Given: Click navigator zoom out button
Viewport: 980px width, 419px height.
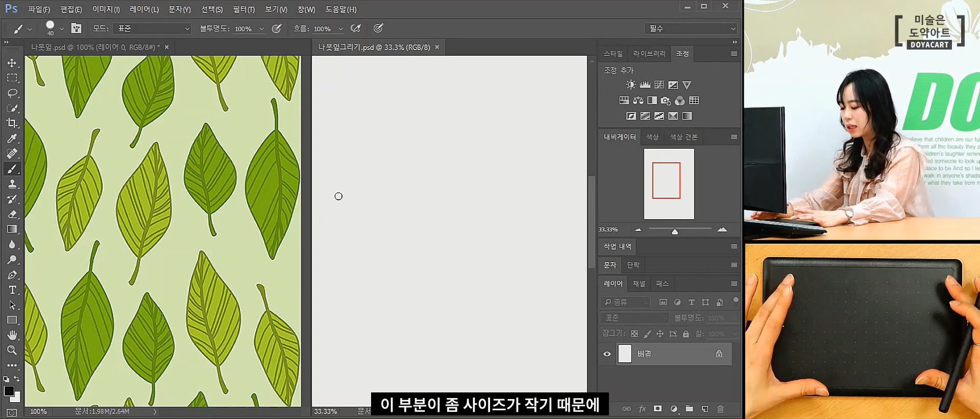Looking at the screenshot, I should pyautogui.click(x=638, y=230).
